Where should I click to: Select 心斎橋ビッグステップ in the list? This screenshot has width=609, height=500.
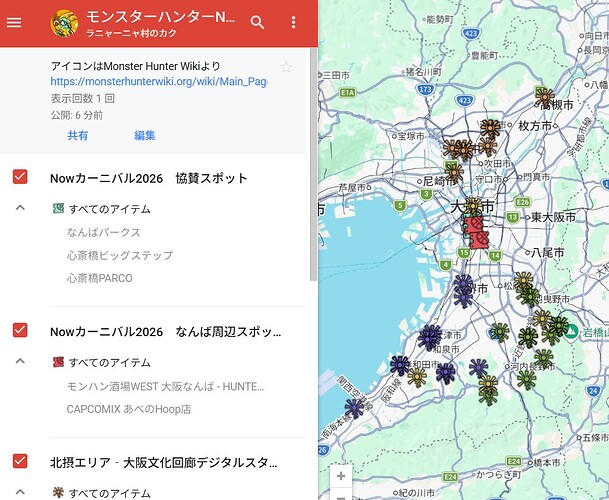coord(120,255)
